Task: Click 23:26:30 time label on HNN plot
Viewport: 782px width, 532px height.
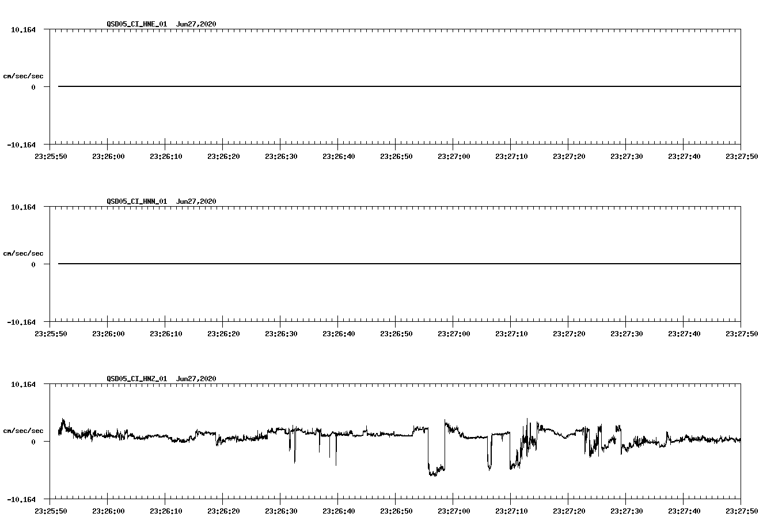Action: point(280,333)
